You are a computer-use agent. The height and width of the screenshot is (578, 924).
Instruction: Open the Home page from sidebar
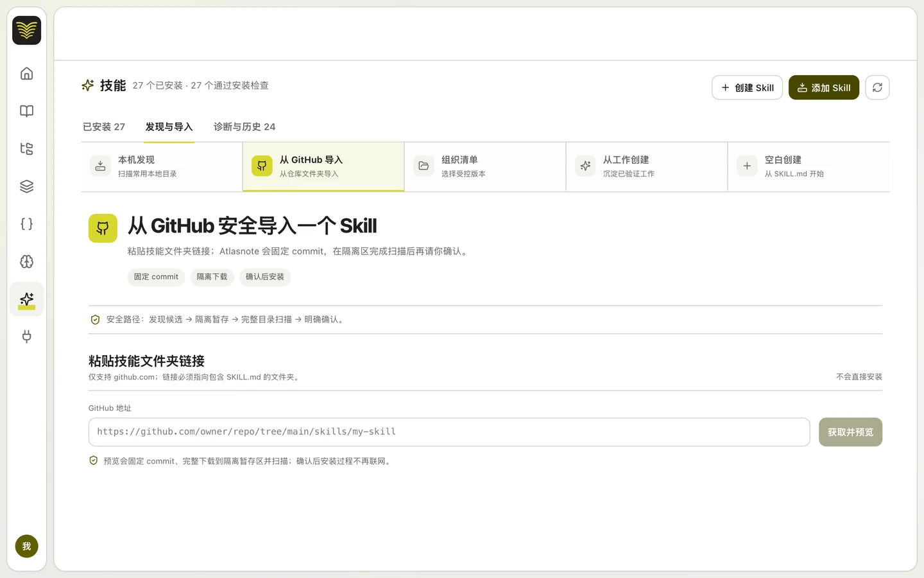(x=26, y=73)
